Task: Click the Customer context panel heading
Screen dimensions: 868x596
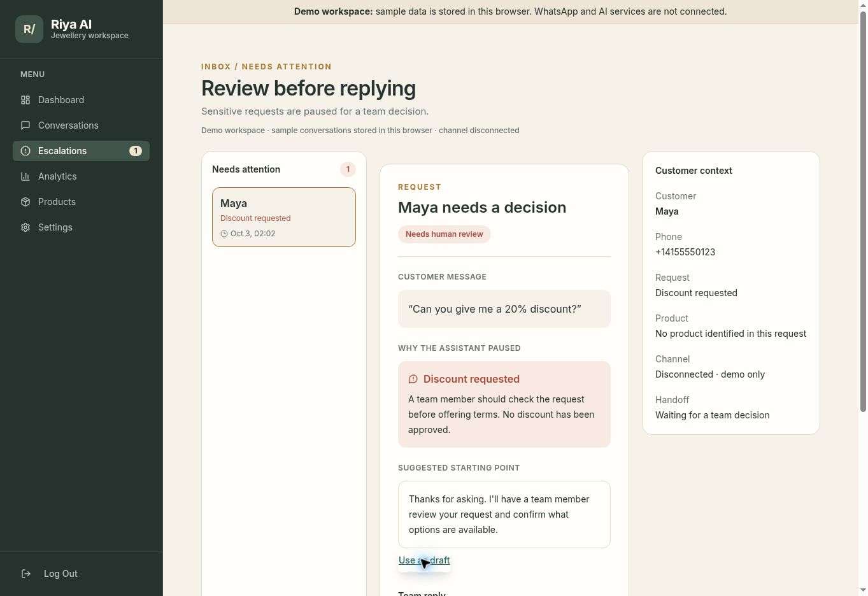Action: [x=694, y=171]
